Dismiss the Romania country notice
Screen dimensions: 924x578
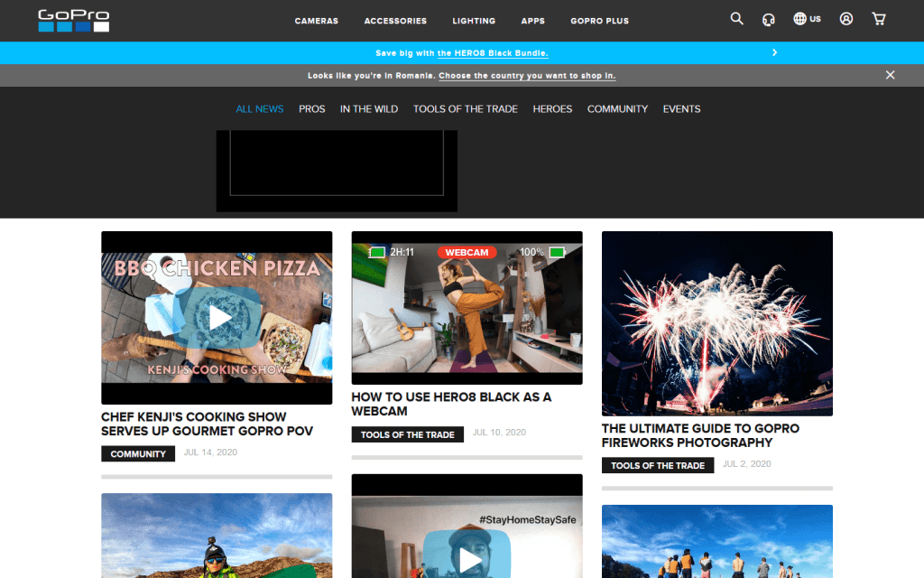890,75
